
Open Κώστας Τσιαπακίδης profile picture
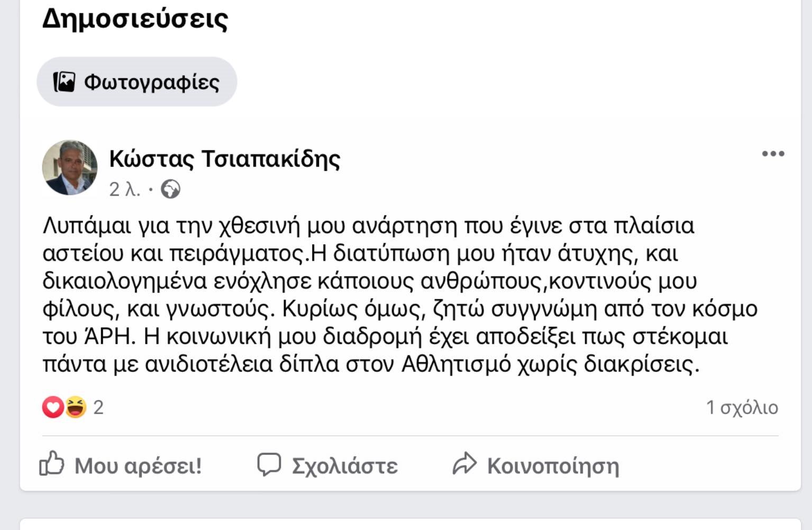[70, 168]
